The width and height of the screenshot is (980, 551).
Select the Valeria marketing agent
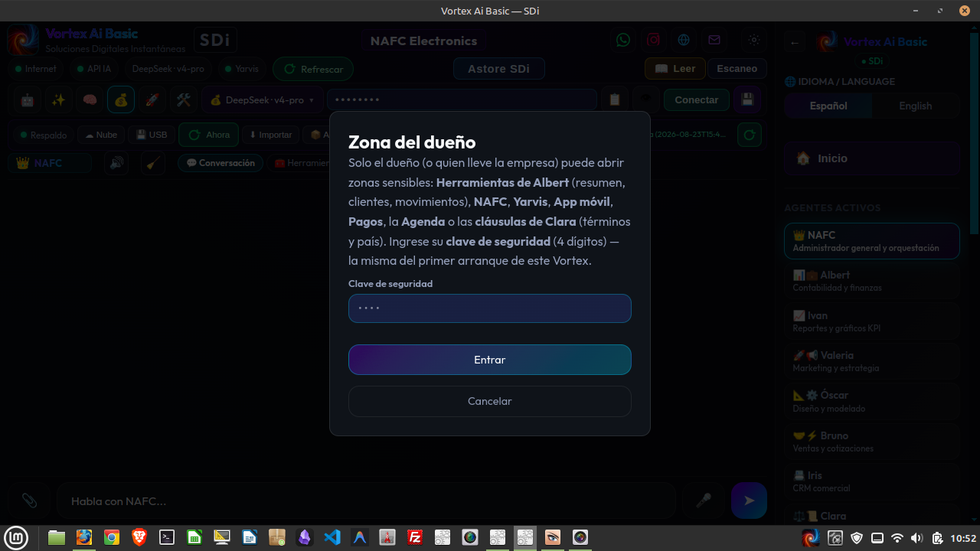(872, 361)
